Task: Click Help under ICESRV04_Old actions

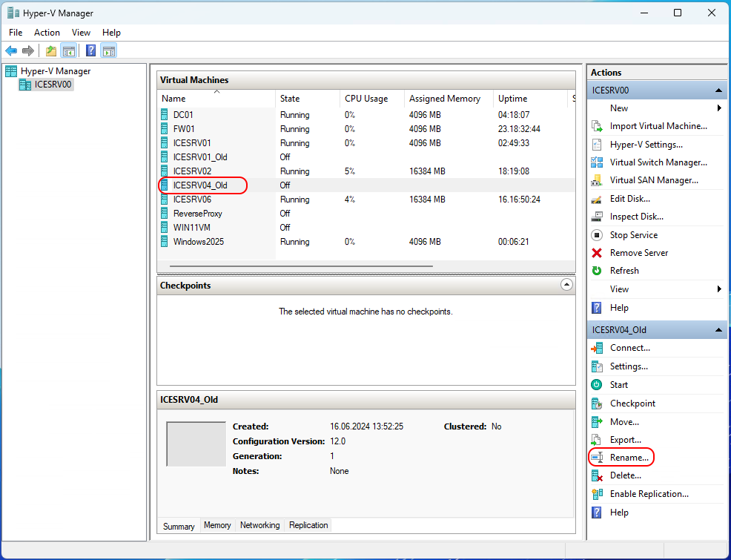Action: [x=619, y=513]
